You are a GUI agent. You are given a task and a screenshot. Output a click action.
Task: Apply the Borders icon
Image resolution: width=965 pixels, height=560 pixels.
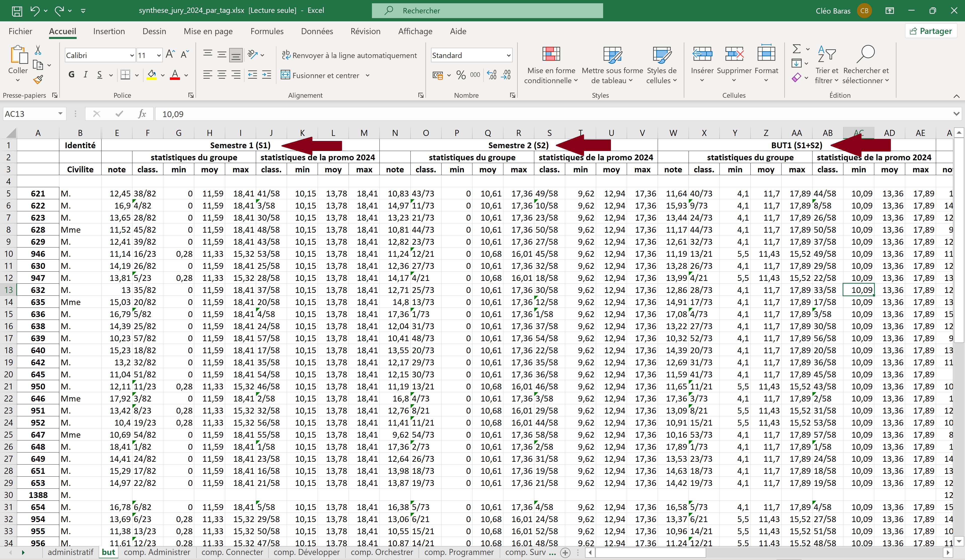point(125,75)
